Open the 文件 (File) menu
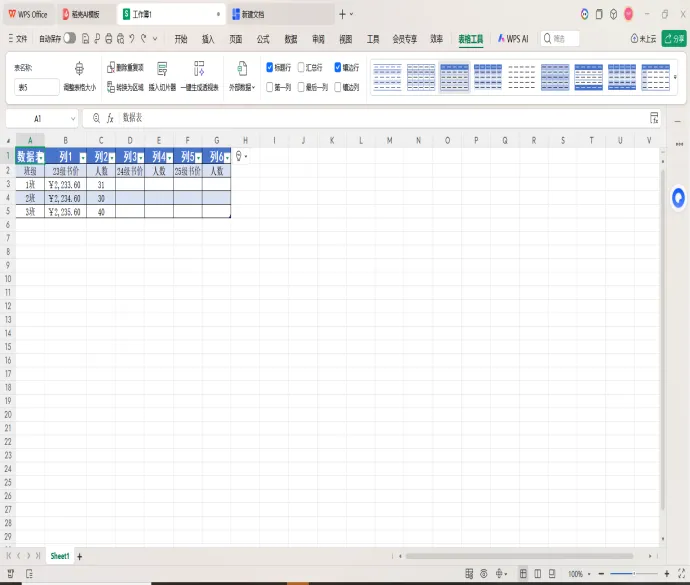The width and height of the screenshot is (690, 585). click(18, 39)
